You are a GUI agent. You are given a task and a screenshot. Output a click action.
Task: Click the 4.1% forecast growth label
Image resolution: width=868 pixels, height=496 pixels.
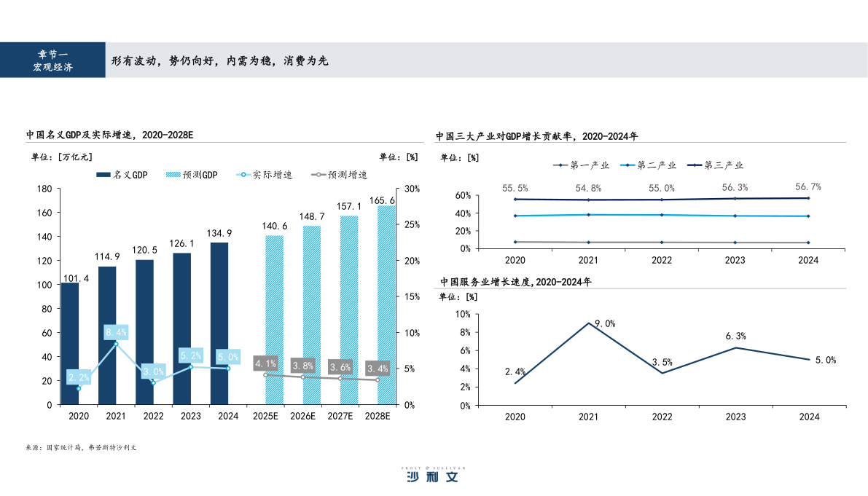265,363
